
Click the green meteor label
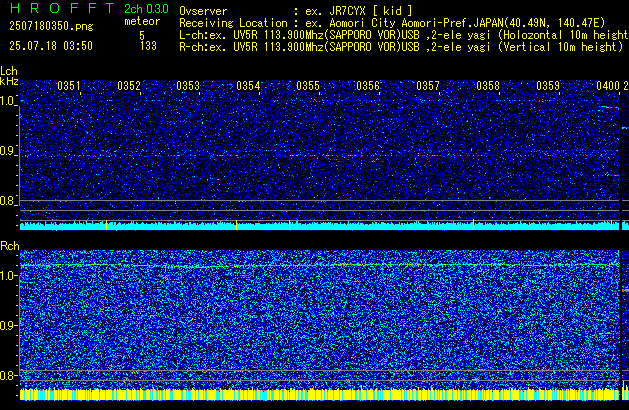[x=142, y=21]
